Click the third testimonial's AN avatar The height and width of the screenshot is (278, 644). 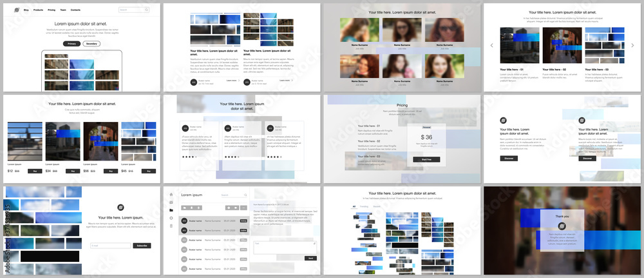click(270, 128)
